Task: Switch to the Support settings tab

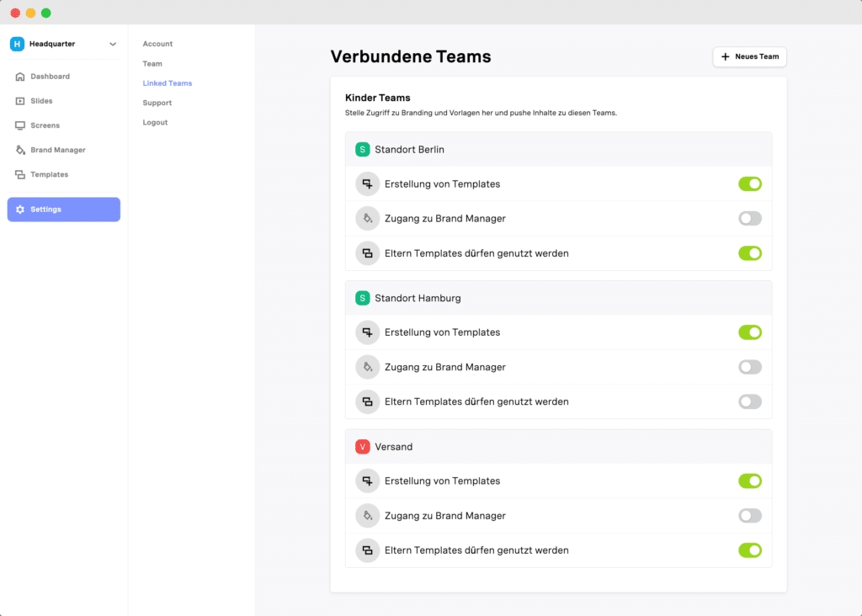Action: pos(157,103)
